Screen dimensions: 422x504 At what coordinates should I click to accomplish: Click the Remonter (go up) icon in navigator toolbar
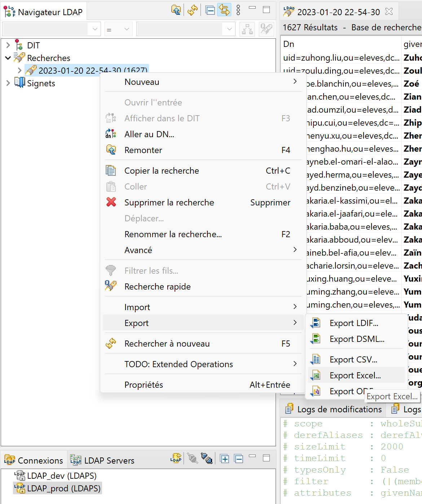click(176, 10)
